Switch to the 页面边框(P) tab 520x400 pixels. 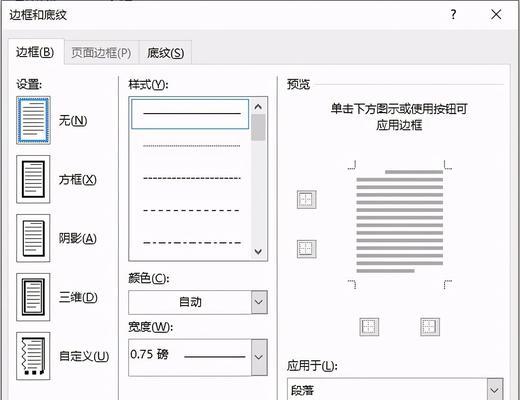click(101, 52)
